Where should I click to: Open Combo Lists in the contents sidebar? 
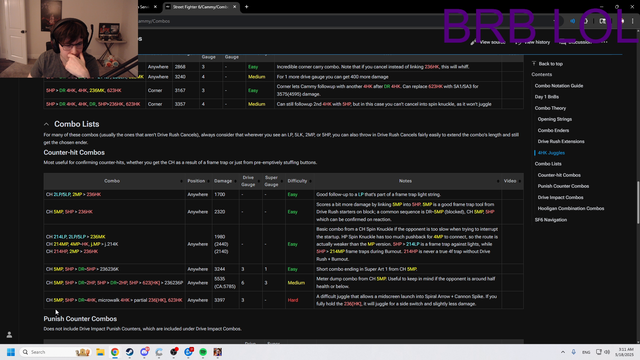pyautogui.click(x=548, y=164)
